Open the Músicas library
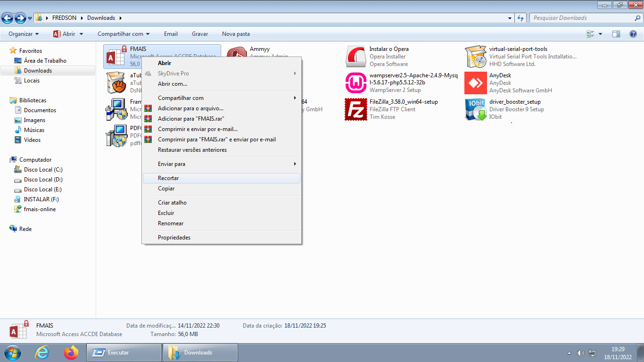This screenshot has height=362, width=644. (x=34, y=130)
